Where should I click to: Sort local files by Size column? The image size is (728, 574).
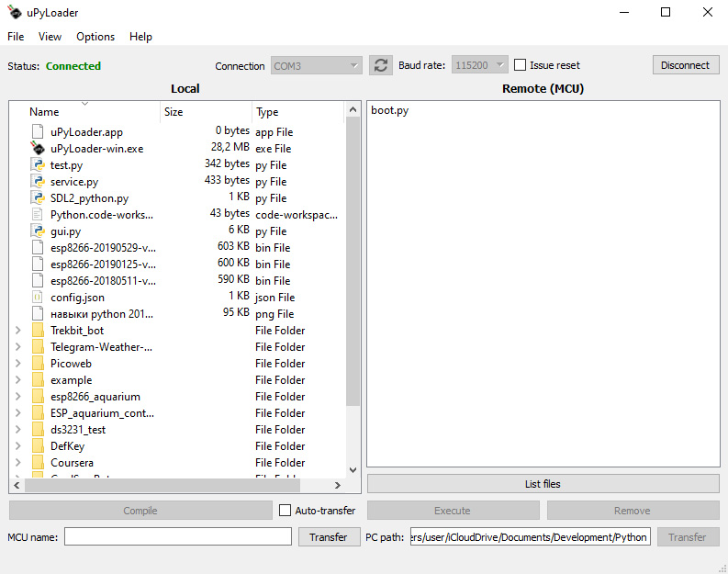(207, 112)
